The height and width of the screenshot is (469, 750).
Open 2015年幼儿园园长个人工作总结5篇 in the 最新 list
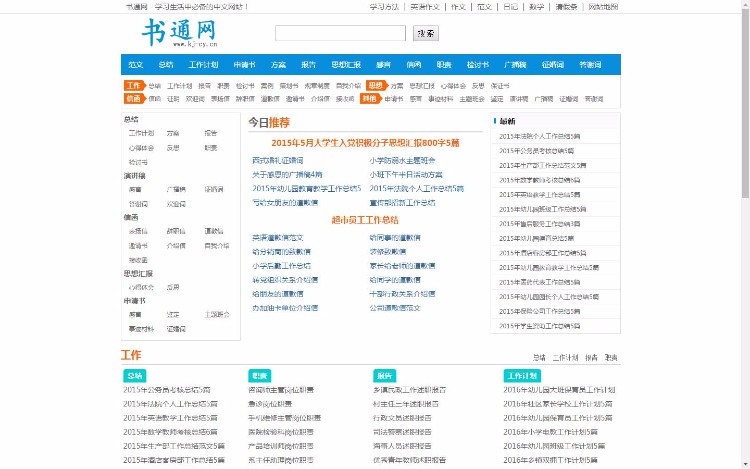tap(549, 297)
